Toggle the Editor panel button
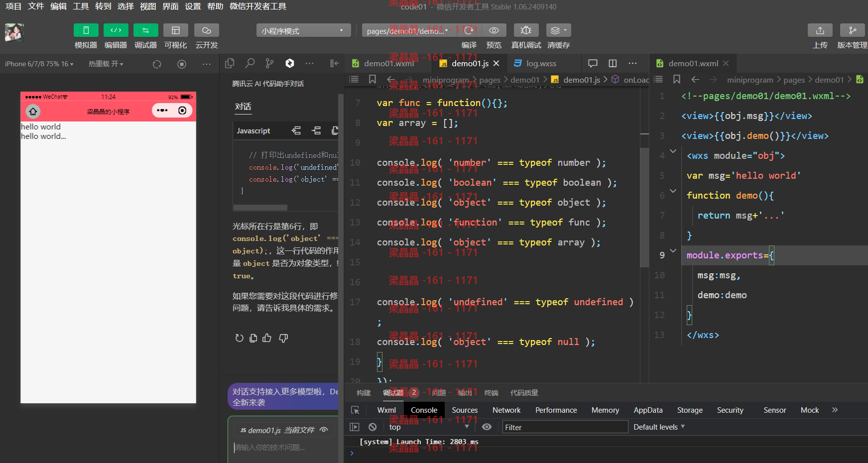868x463 pixels. pyautogui.click(x=116, y=30)
